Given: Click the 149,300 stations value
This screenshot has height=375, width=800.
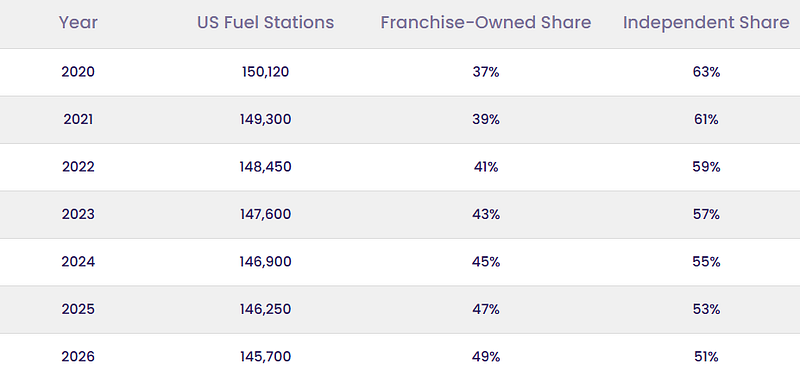Looking at the screenshot, I should [x=265, y=119].
